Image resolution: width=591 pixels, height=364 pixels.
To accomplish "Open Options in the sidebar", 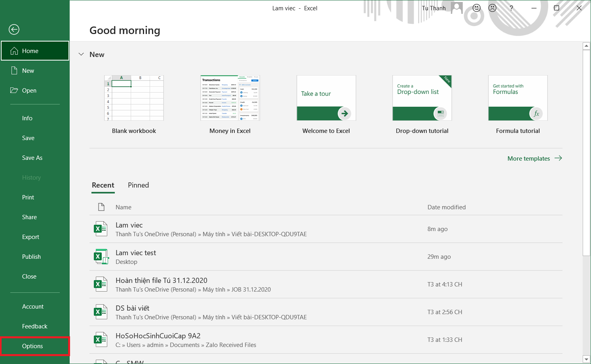I will pos(32,346).
